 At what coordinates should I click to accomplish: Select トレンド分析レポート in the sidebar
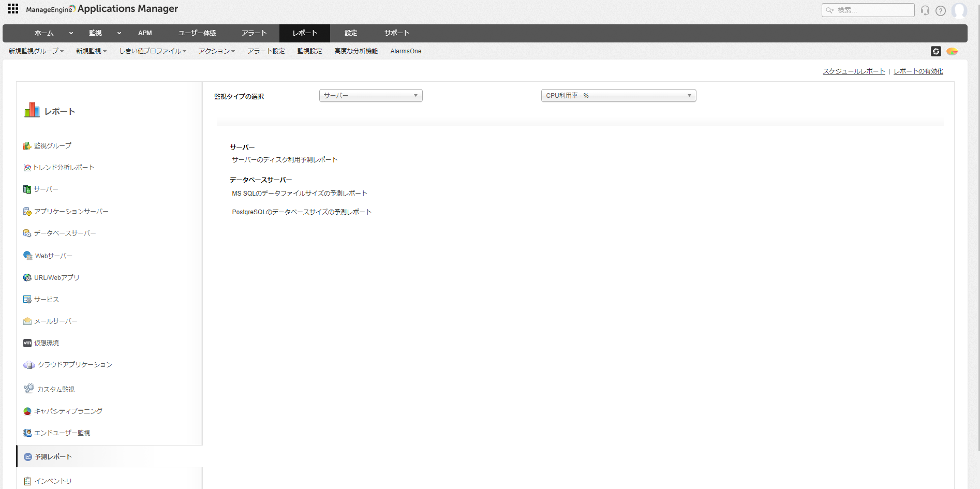[64, 168]
